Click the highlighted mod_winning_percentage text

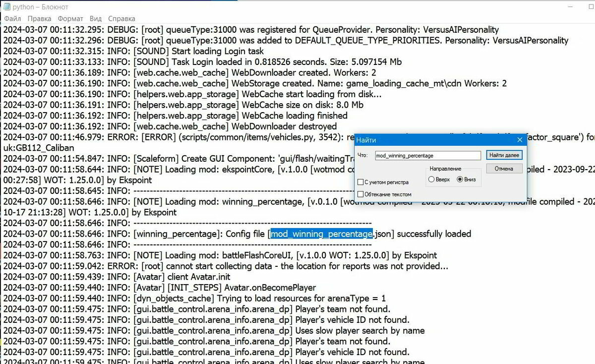pos(321,234)
